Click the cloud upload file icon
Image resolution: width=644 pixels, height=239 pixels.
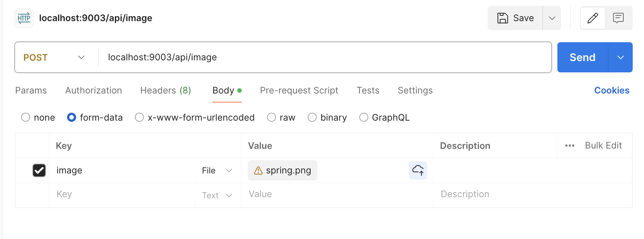pos(418,170)
